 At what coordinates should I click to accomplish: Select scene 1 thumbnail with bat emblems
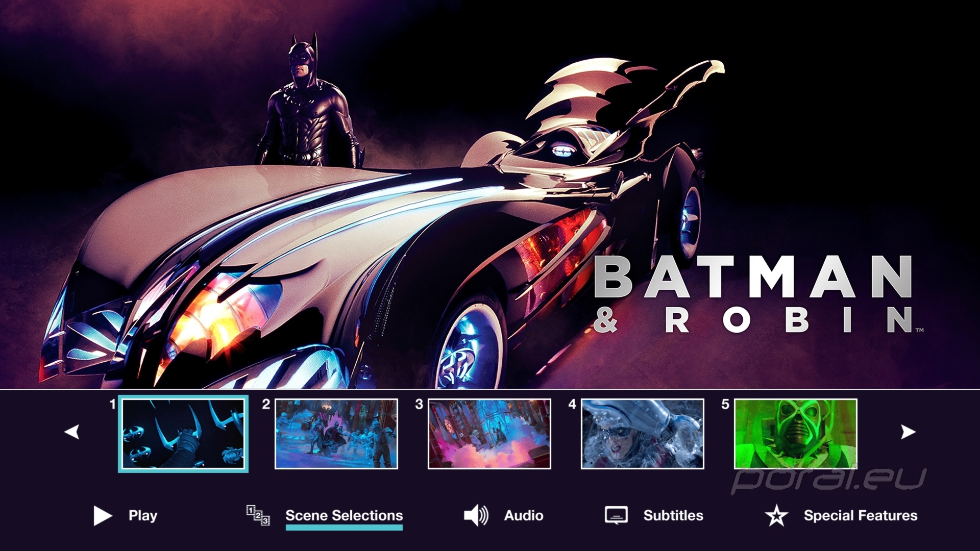pos(183,434)
